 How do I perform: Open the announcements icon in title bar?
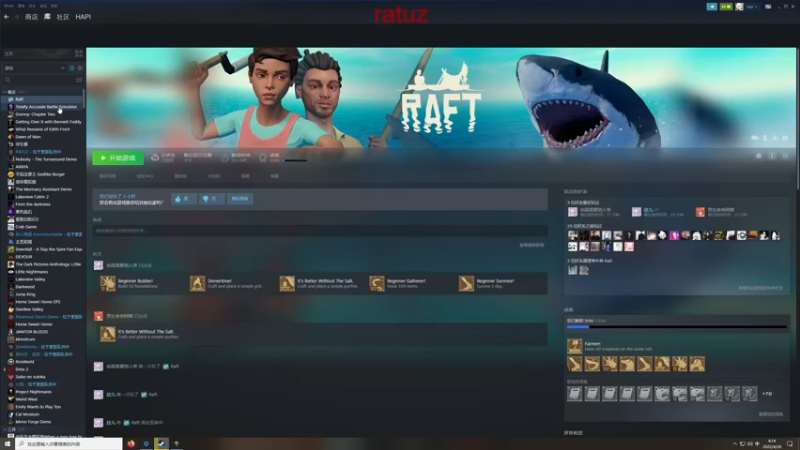coord(712,7)
